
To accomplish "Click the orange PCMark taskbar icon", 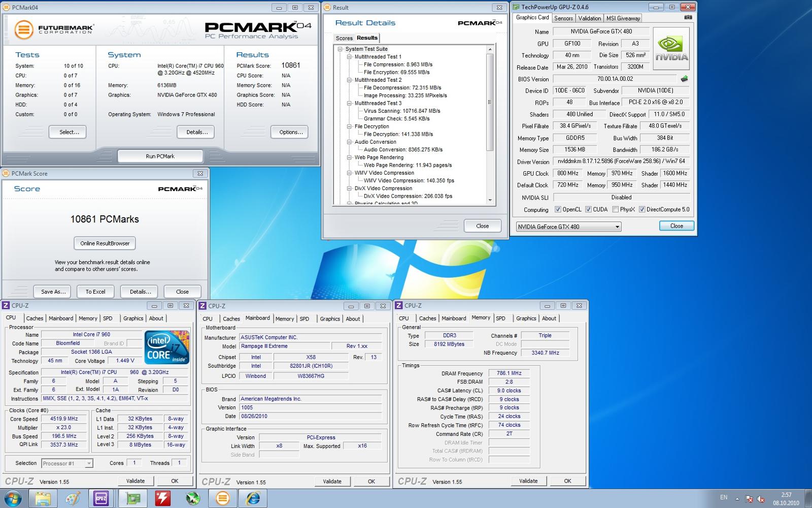I will click(223, 498).
